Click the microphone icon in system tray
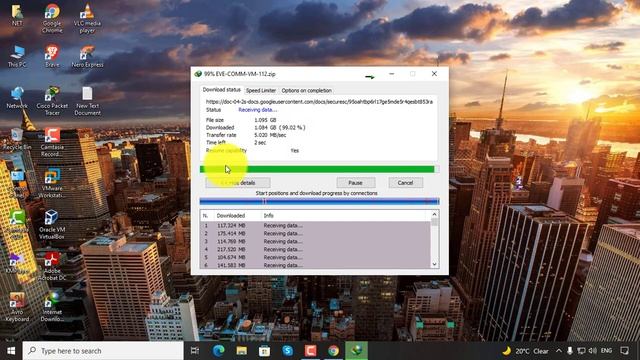The width and height of the screenshot is (640, 360). tap(570, 351)
